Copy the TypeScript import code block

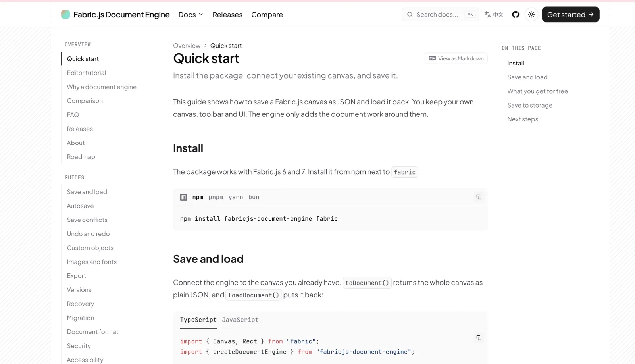click(x=479, y=338)
